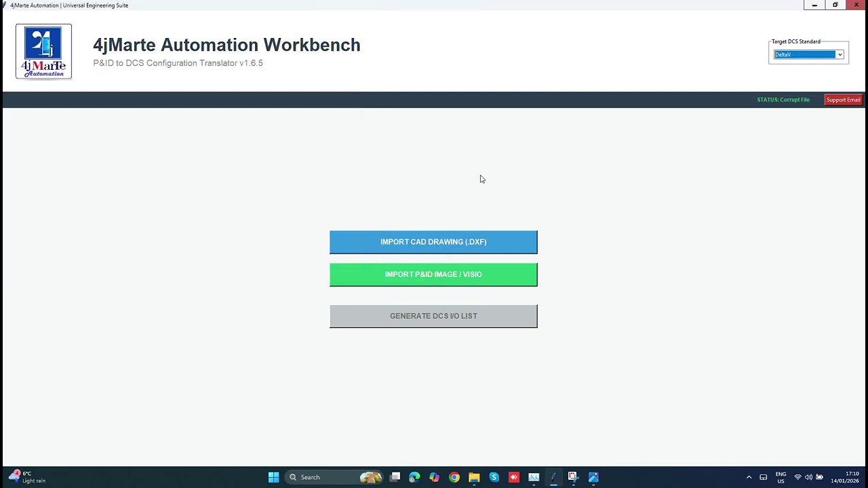Open Copilot from the taskbar
This screenshot has height=488, width=868.
click(x=434, y=477)
